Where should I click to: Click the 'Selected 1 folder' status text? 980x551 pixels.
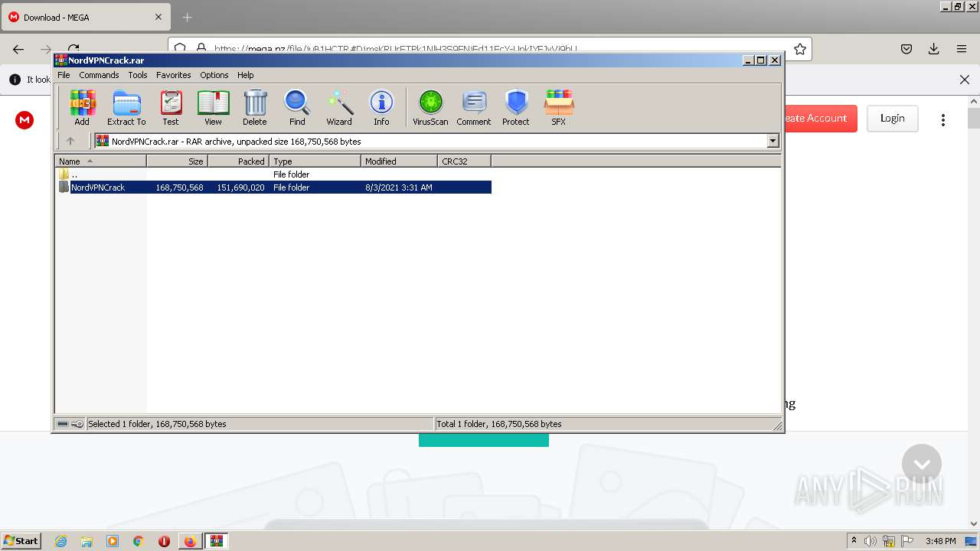(x=157, y=424)
